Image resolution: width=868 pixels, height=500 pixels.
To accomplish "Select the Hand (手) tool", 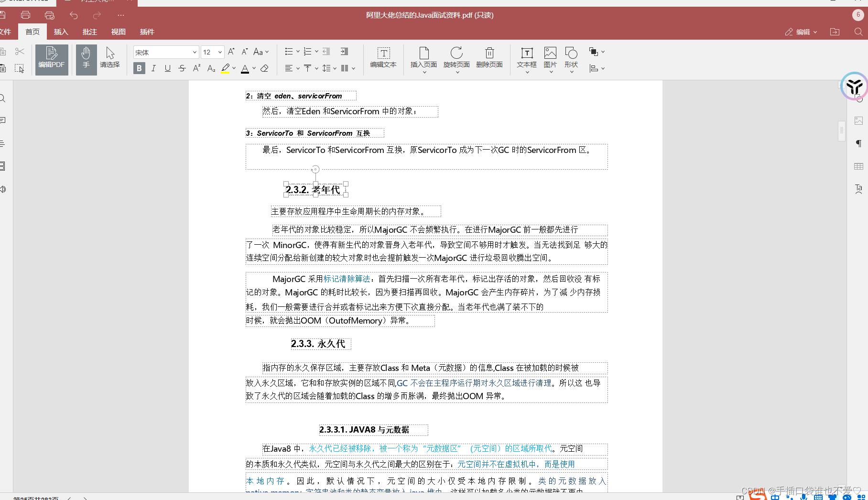I will (x=86, y=60).
